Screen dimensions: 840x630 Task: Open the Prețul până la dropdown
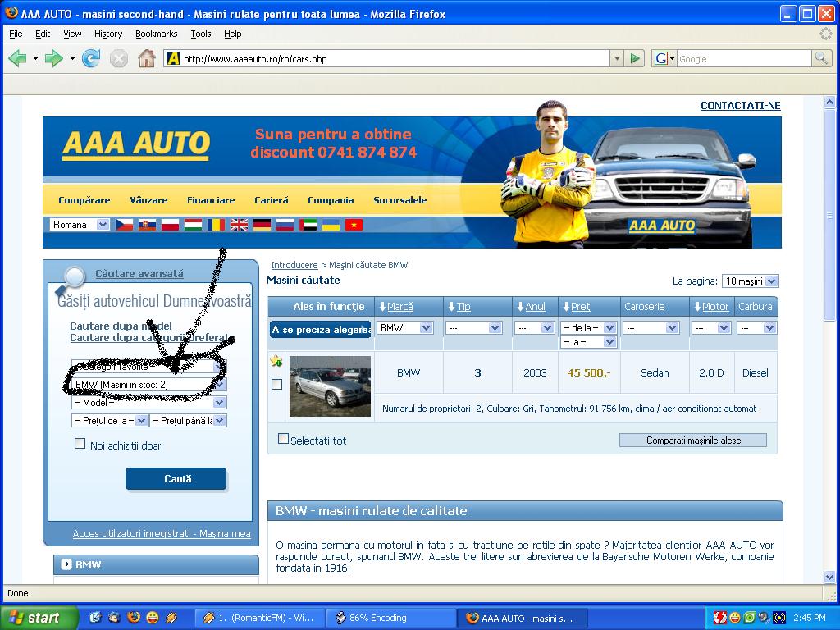coord(188,421)
